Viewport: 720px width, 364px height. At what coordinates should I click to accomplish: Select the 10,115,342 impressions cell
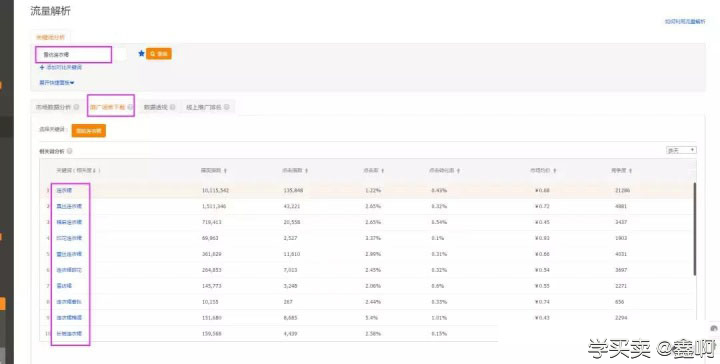215,190
